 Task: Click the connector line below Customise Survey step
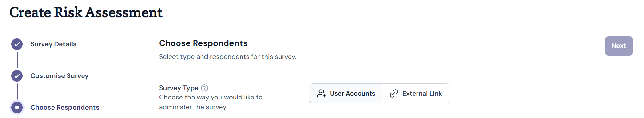pyautogui.click(x=17, y=91)
